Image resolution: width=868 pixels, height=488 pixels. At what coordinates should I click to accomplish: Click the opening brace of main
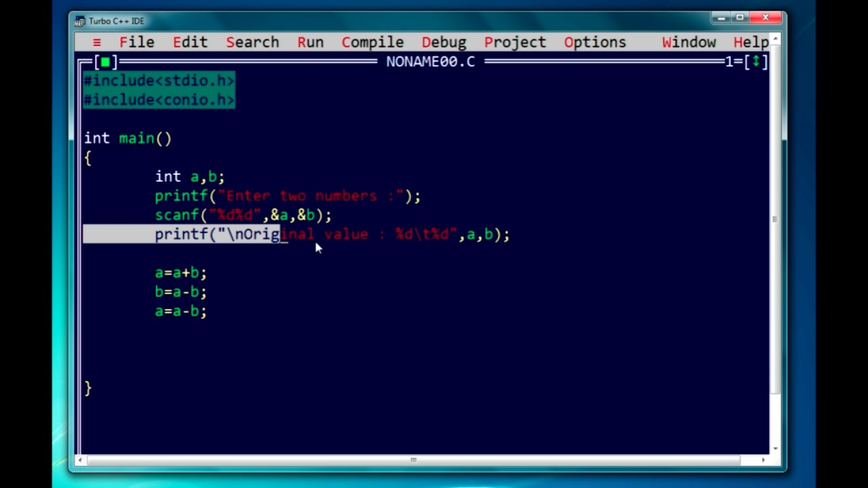[x=87, y=158]
